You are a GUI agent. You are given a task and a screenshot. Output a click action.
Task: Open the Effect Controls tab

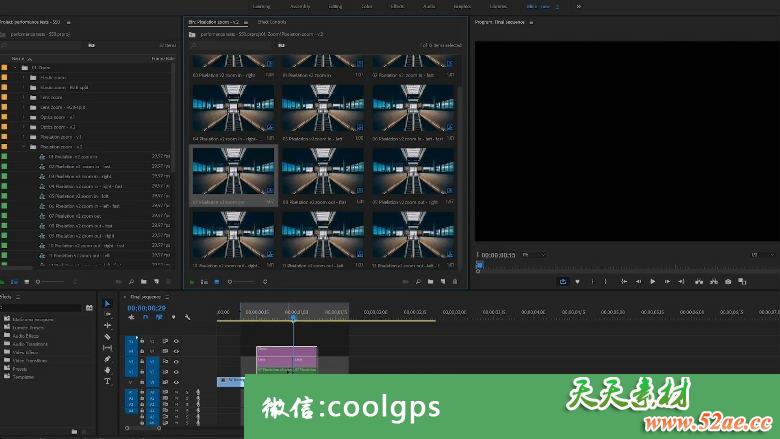point(272,22)
